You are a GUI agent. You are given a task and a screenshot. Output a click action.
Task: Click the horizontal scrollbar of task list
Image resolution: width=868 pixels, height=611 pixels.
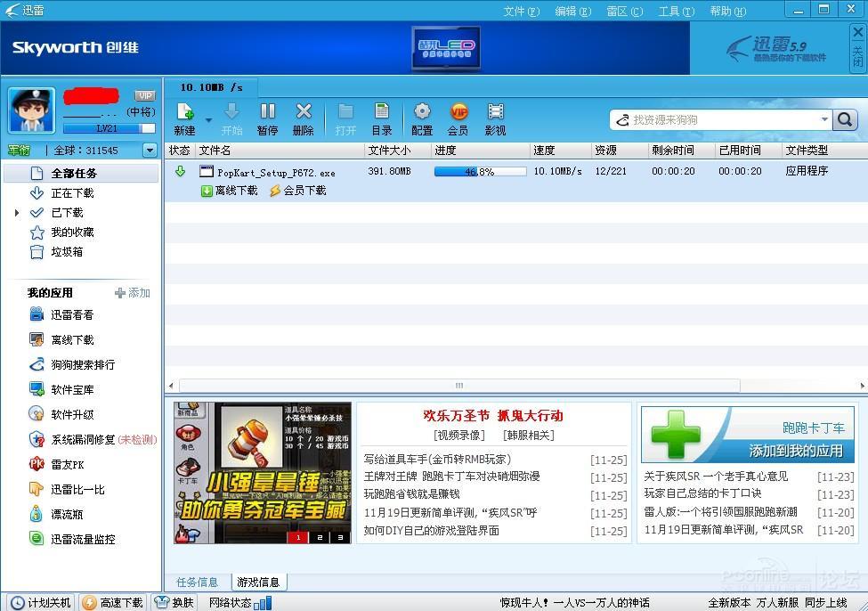pyautogui.click(x=459, y=386)
